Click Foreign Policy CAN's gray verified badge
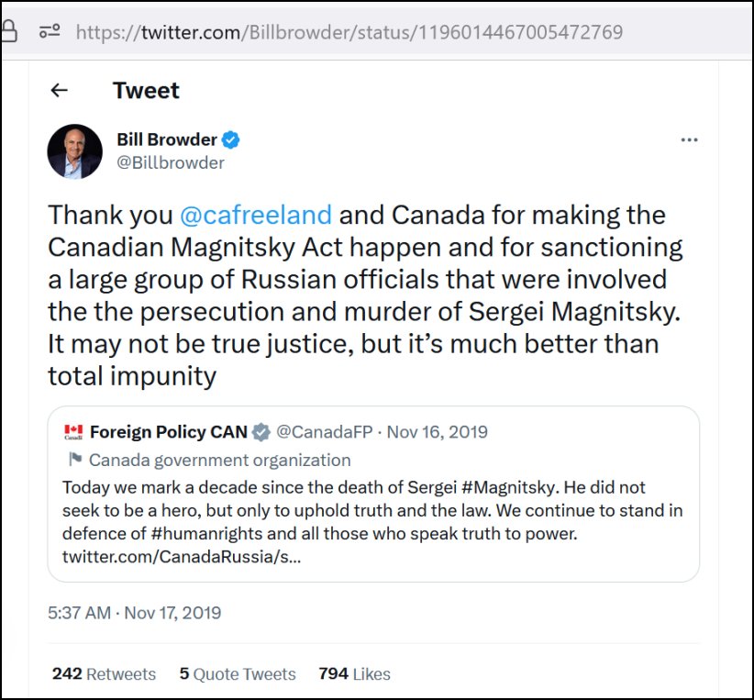Image resolution: width=754 pixels, height=700 pixels. coord(261,432)
